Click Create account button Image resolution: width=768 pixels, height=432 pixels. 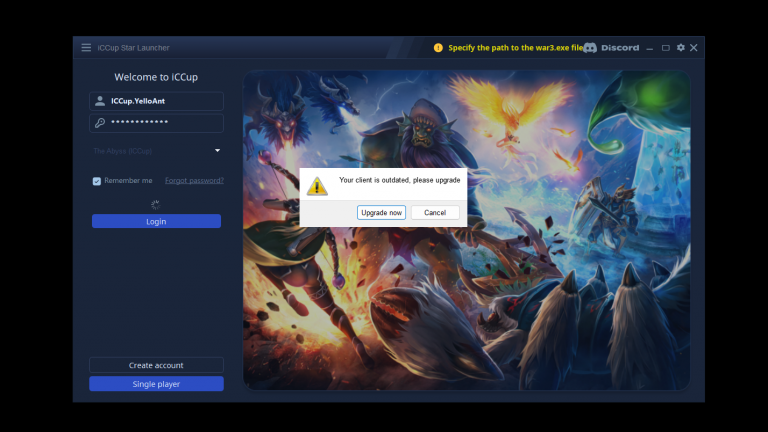tap(156, 365)
